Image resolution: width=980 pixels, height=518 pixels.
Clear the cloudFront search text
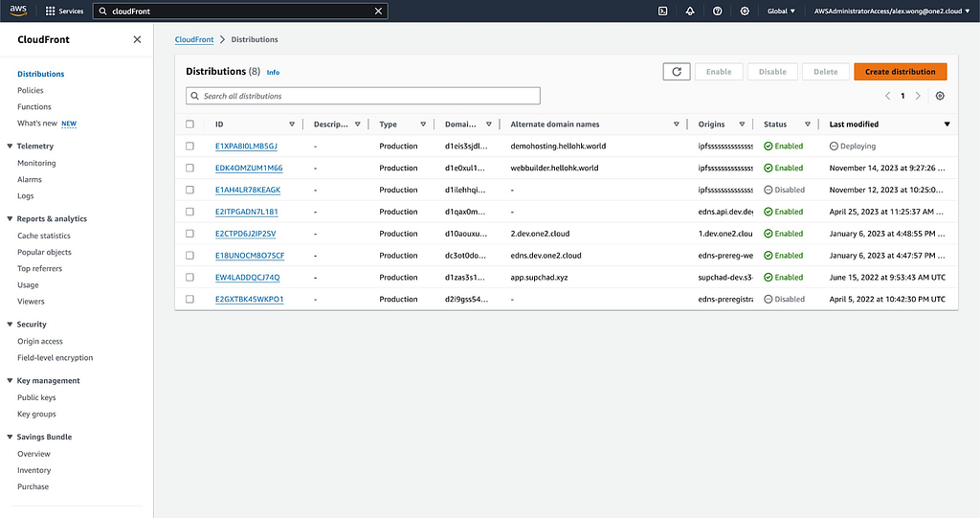click(x=378, y=11)
